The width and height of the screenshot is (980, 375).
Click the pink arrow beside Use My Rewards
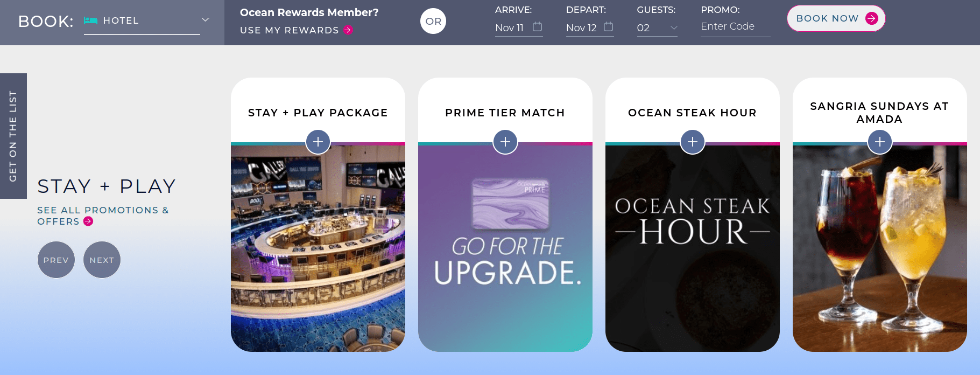348,30
